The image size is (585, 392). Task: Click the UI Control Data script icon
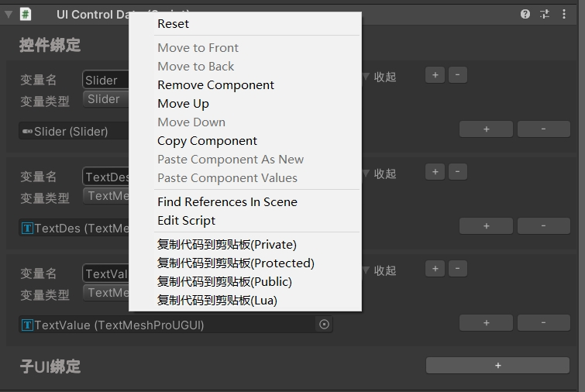26,15
